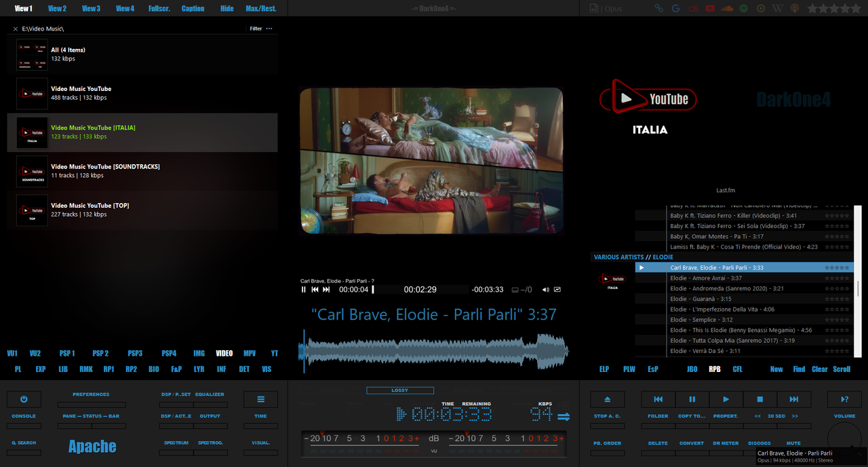
Task: Click previous in video mini player
Action: pyautogui.click(x=315, y=289)
